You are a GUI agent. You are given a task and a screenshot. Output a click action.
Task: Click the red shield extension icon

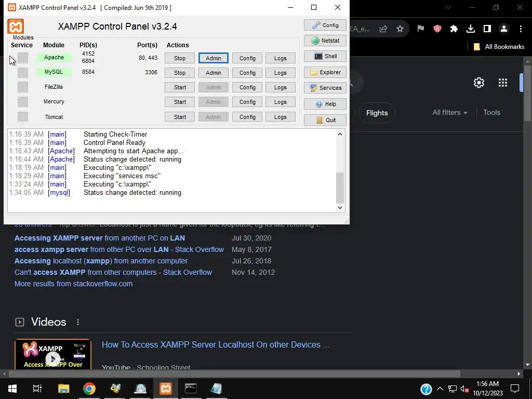[437, 29]
